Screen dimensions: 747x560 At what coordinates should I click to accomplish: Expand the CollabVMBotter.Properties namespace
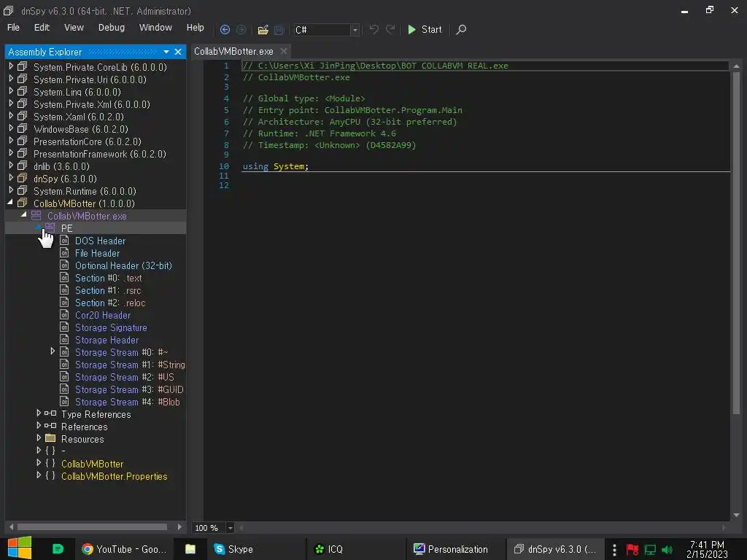pyautogui.click(x=39, y=475)
